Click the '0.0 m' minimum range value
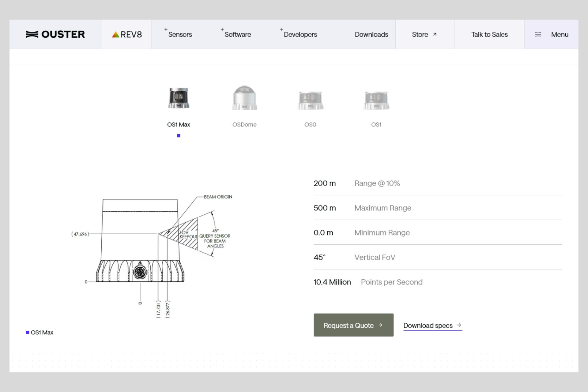 point(323,233)
